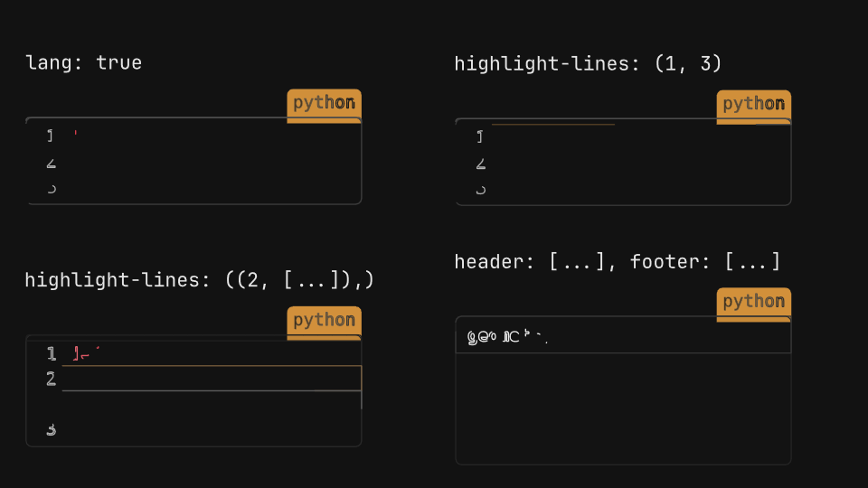Image resolution: width=868 pixels, height=488 pixels.
Task: Click the "lang: true" caption text
Action: (x=83, y=62)
